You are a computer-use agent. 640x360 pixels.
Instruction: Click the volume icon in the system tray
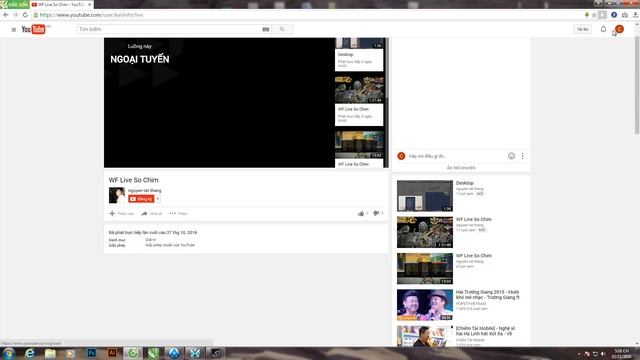(603, 353)
